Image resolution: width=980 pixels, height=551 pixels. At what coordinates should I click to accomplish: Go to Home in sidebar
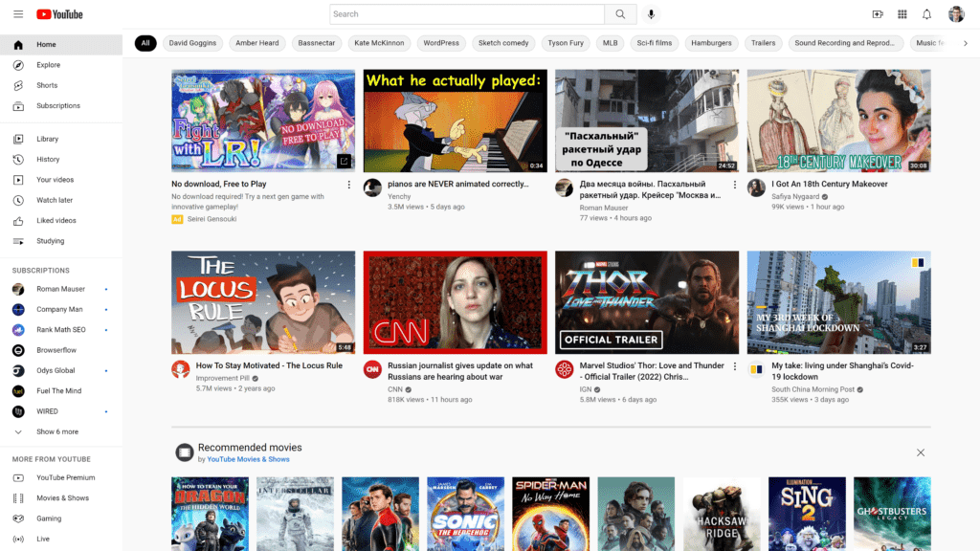point(61,44)
